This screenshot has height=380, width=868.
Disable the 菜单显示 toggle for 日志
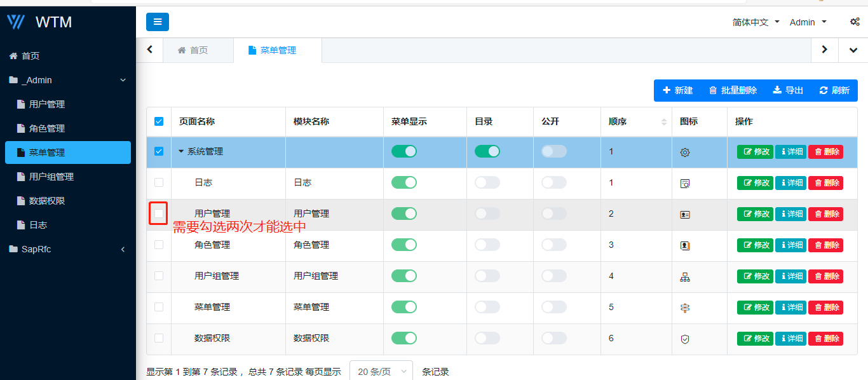404,182
